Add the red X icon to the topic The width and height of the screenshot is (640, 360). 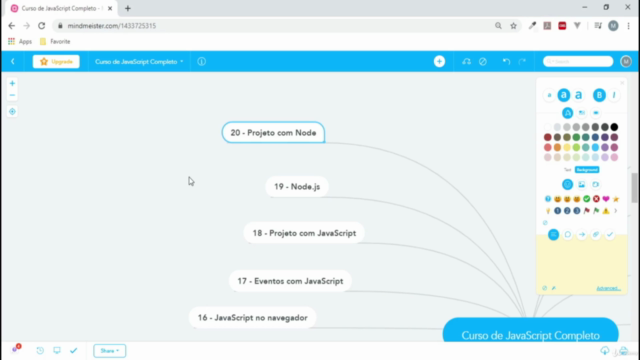[596, 199]
